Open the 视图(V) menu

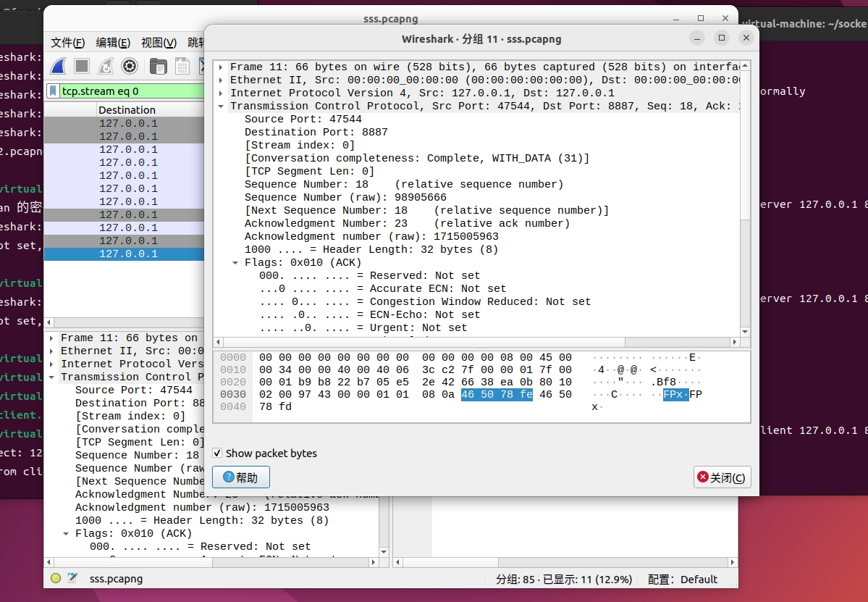click(159, 43)
